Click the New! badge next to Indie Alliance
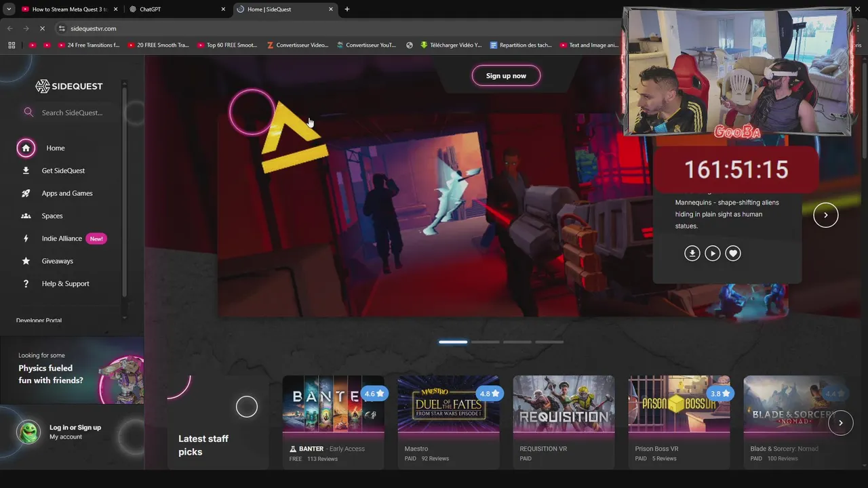The image size is (868, 488). click(x=96, y=239)
